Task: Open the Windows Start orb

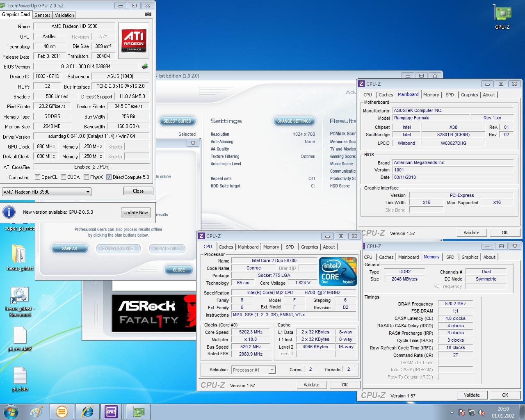Action: click(11, 412)
